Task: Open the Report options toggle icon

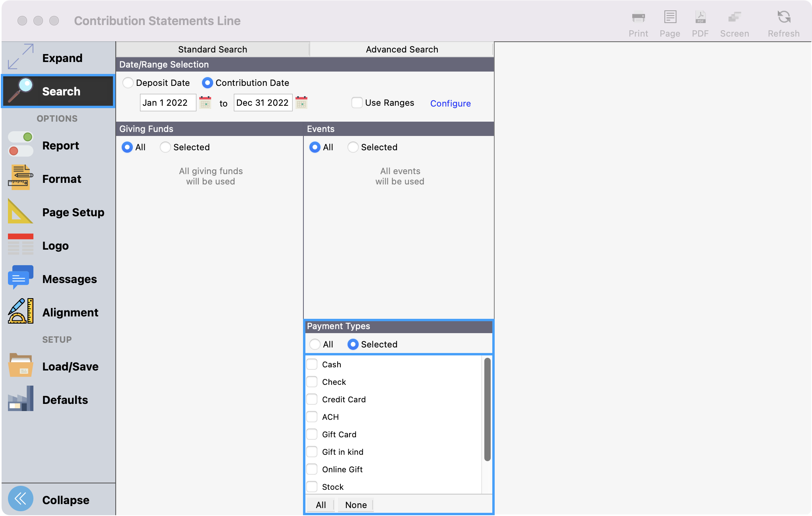Action: click(21, 144)
